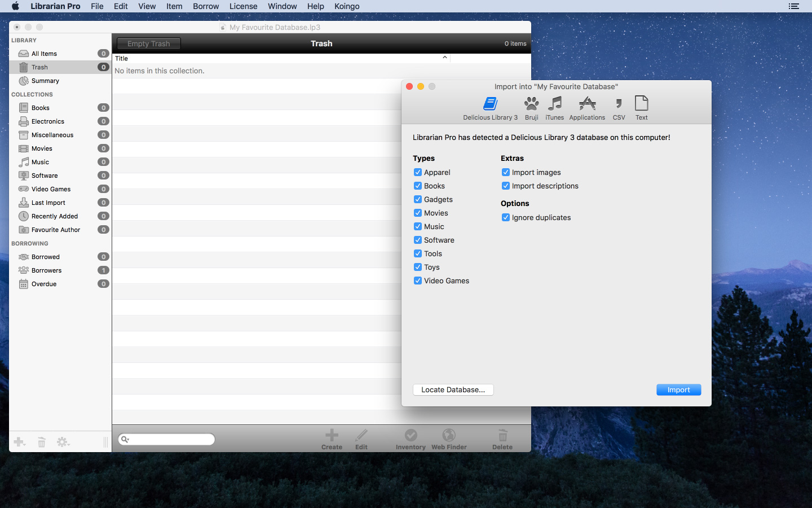Uncheck the Gadgets type
812x508 pixels.
point(418,199)
